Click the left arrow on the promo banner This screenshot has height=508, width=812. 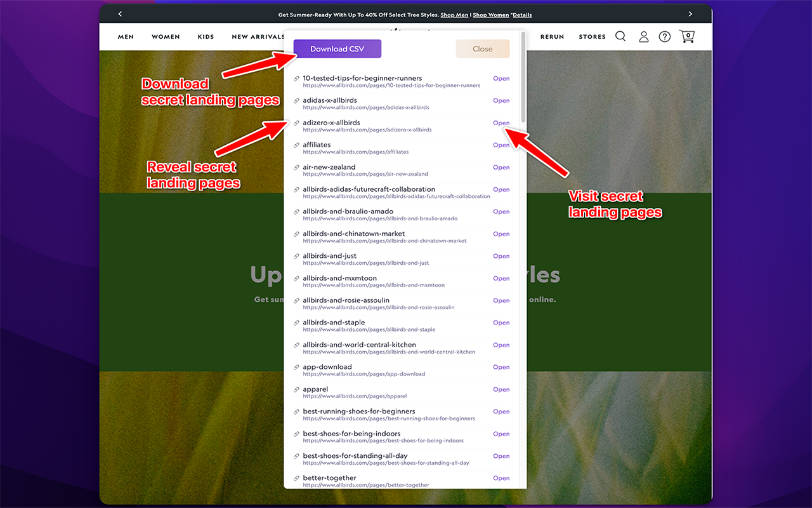(120, 13)
